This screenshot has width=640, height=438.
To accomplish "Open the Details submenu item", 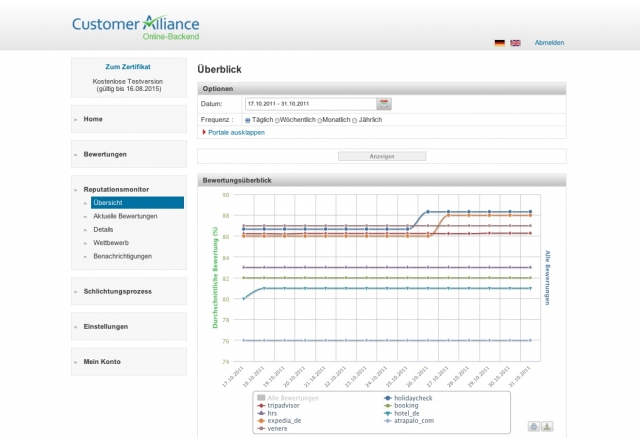I will [x=103, y=229].
